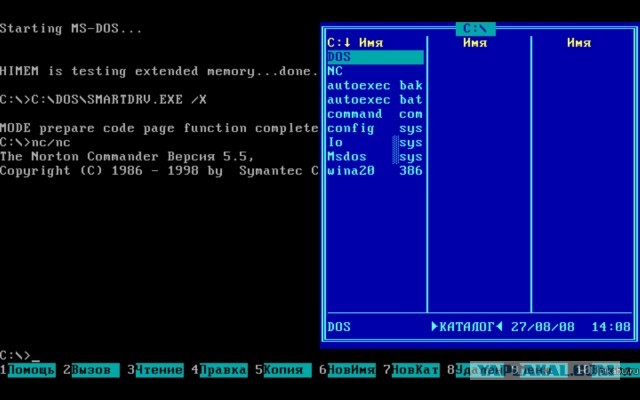Viewport: 640px width, 400px height.
Task: Click the time 14:08 in status line
Action: click(611, 327)
